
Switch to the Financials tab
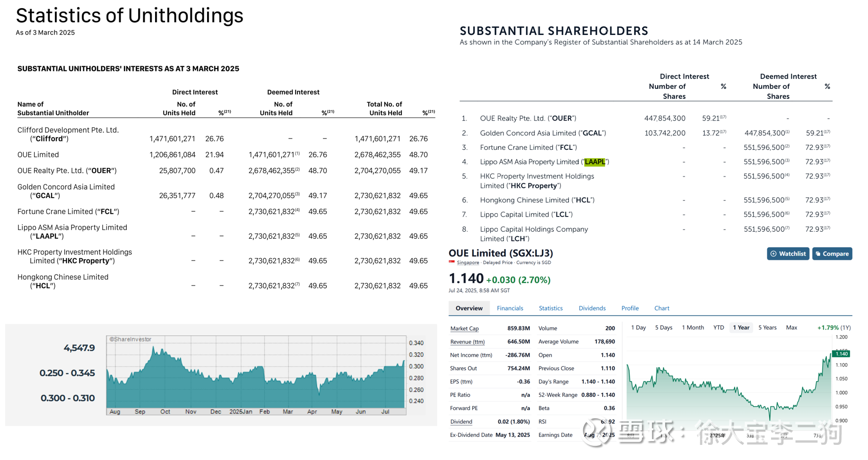(x=510, y=308)
